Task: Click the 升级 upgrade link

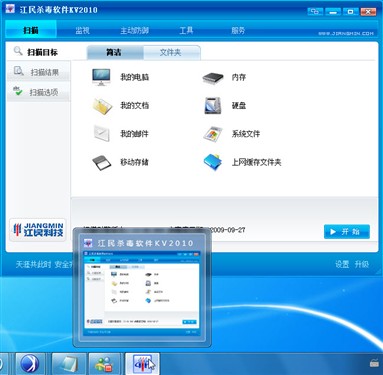Action: coord(362,264)
